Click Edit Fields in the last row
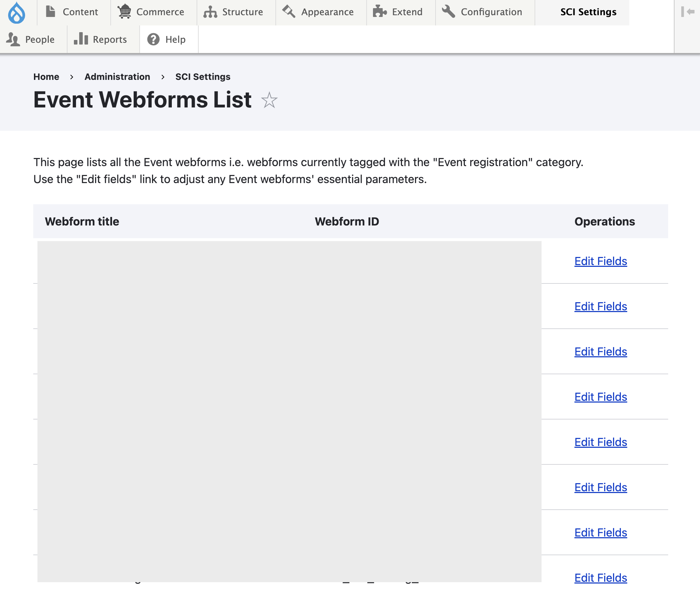 [x=601, y=578]
